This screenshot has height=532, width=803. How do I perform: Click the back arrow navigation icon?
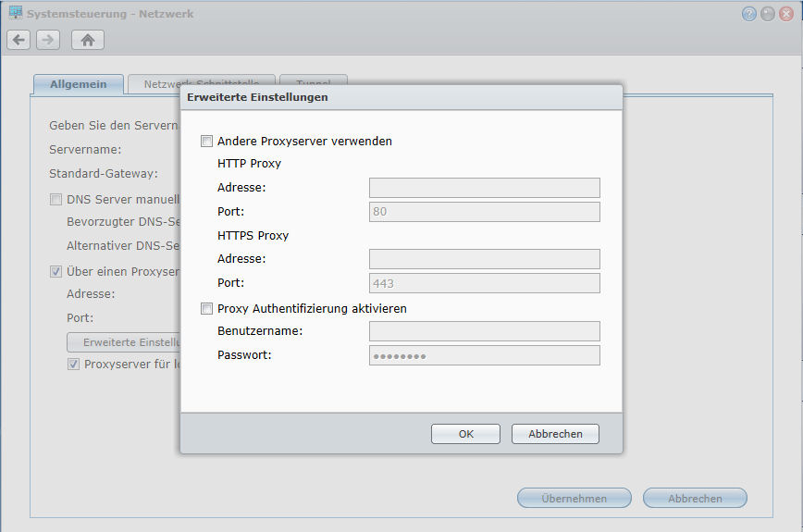point(19,40)
